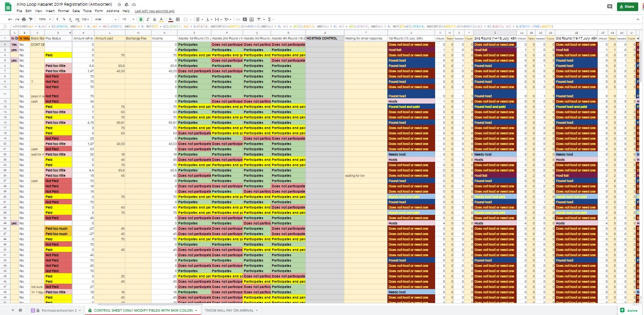This screenshot has height=315, width=644.
Task: Open cell borders options
Action: coord(178,19)
